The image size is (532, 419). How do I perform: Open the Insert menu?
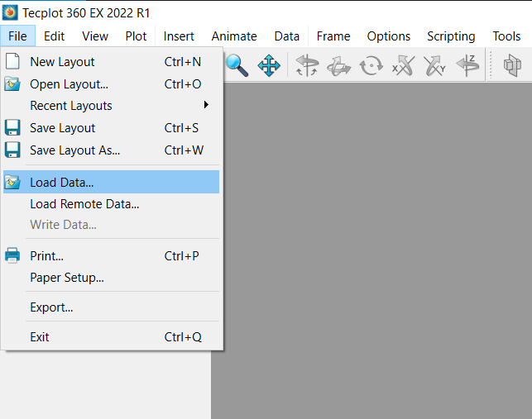click(x=179, y=36)
